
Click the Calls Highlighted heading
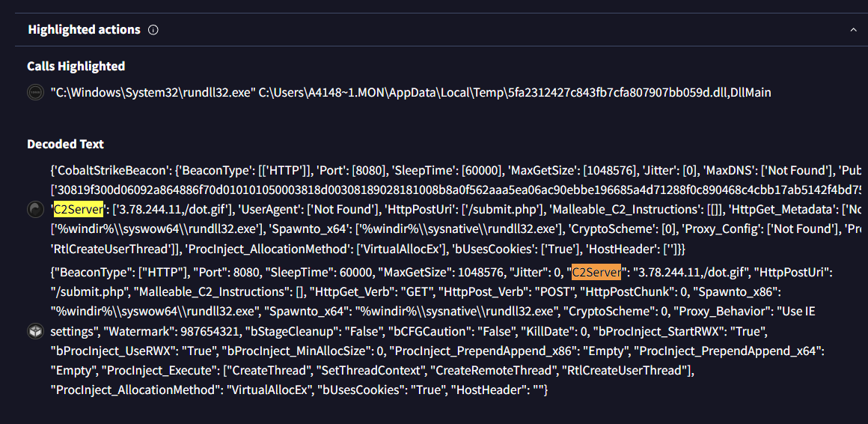coord(76,67)
